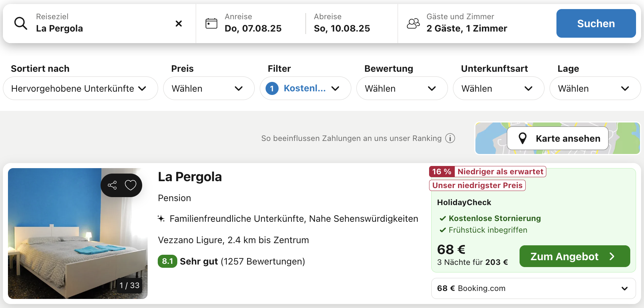Click the guests and rooms icon
Screen dimensions: 644x308
[x=413, y=24]
